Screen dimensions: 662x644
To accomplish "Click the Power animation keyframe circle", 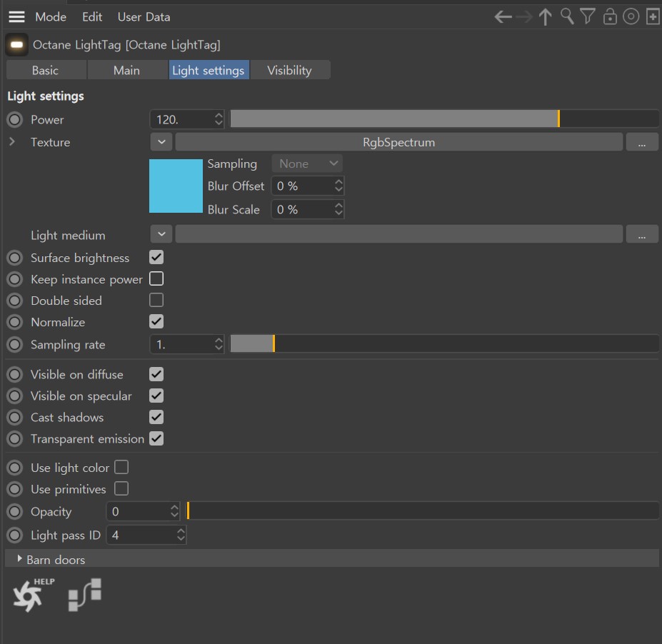I will coord(15,119).
